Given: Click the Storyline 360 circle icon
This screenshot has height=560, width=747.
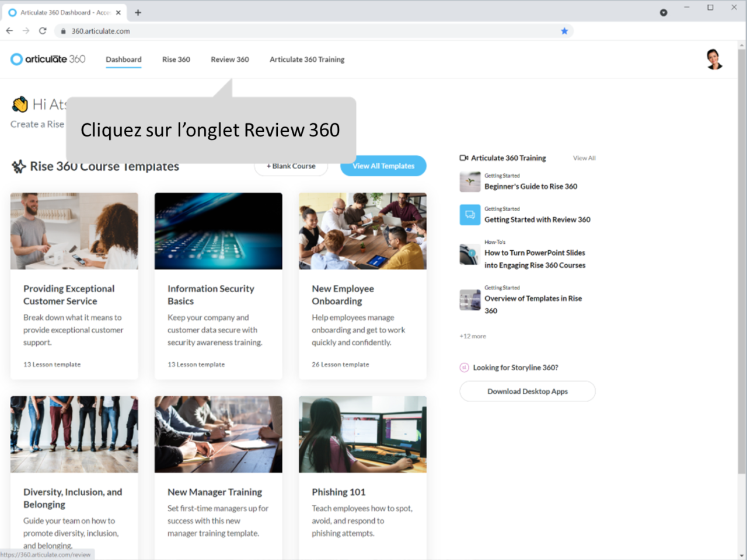Looking at the screenshot, I should pos(464,367).
